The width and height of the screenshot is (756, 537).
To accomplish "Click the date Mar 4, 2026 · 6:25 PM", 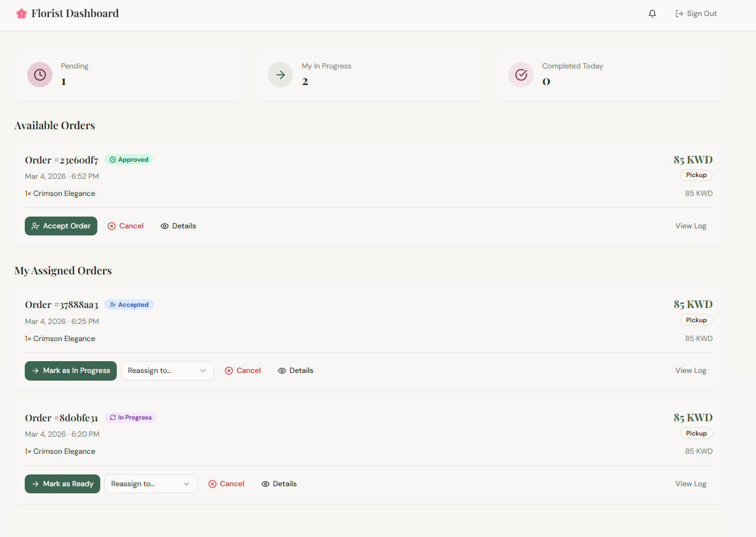I will pyautogui.click(x=62, y=322).
